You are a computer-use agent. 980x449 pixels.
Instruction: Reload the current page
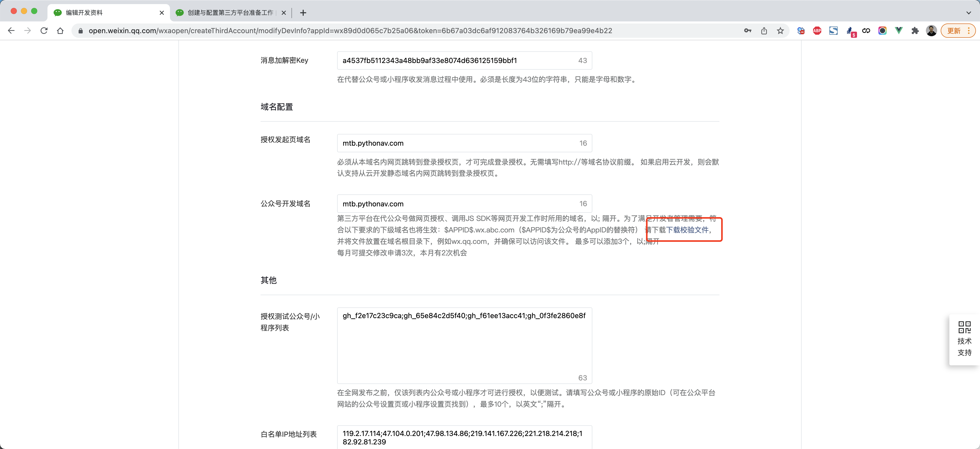tap(44, 31)
